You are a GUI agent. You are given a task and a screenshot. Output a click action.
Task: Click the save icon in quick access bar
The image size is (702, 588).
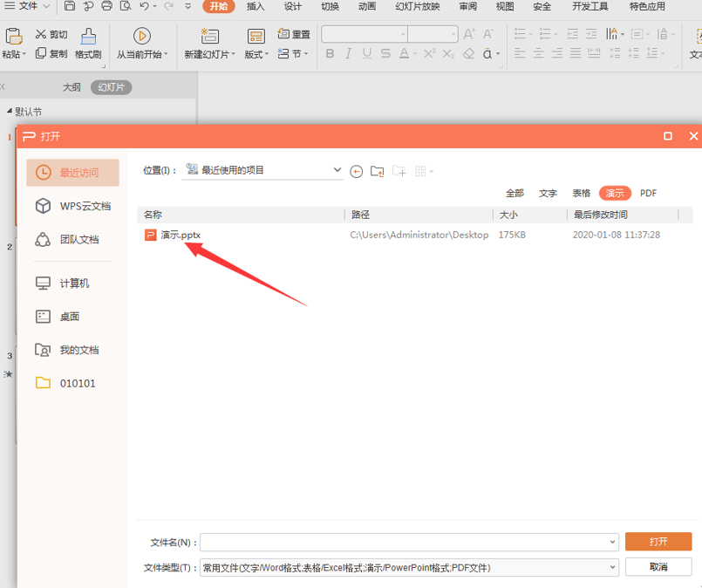pos(70,6)
